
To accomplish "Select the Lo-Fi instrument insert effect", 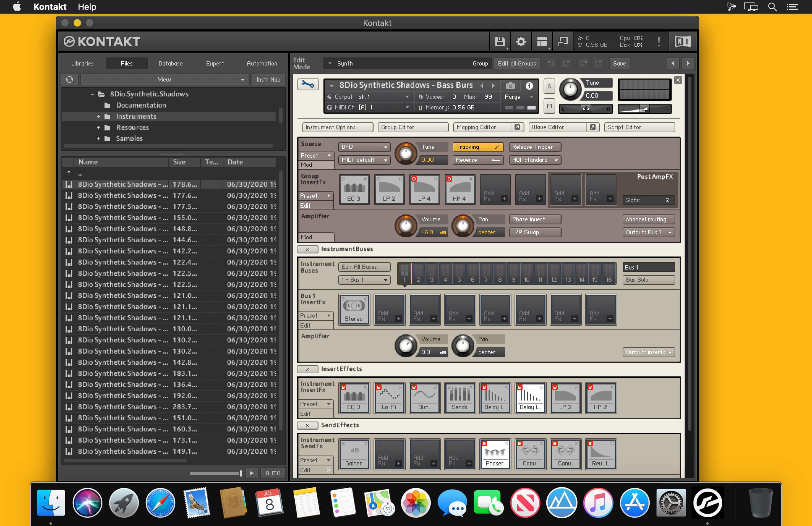I will tap(389, 398).
